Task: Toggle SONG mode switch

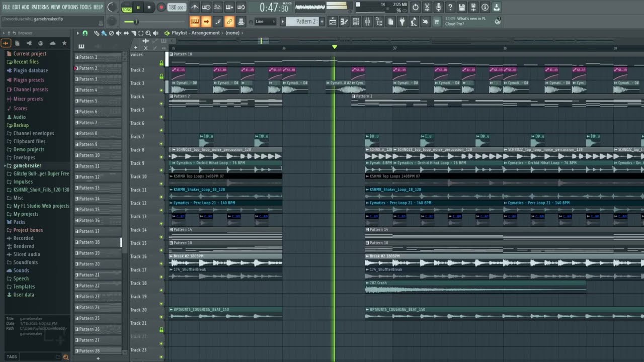Action: [126, 8]
